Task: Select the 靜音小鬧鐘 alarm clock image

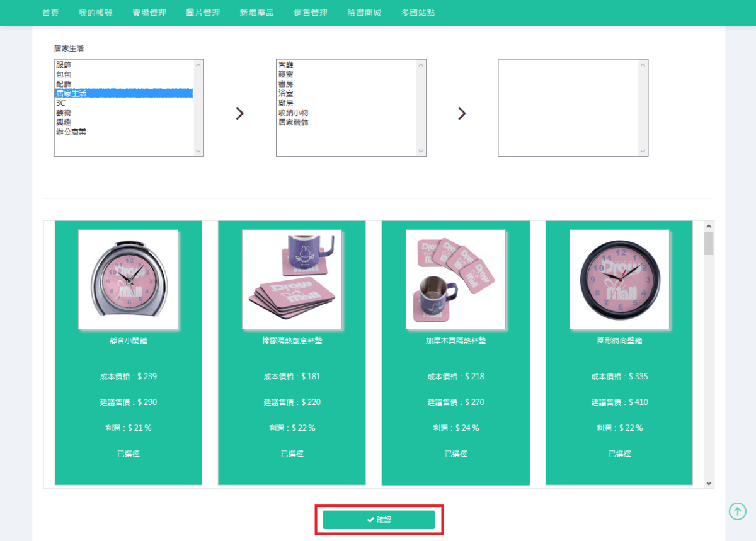Action: click(x=128, y=279)
